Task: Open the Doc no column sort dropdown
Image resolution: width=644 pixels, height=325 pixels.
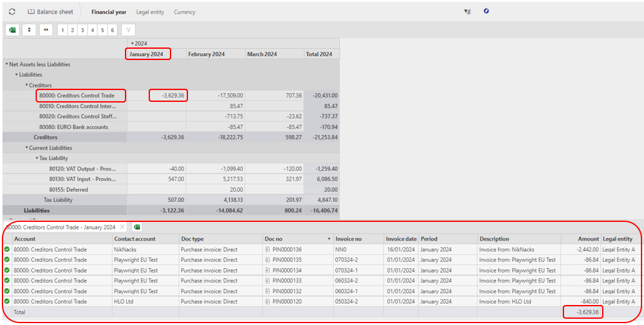Action: pos(329,239)
